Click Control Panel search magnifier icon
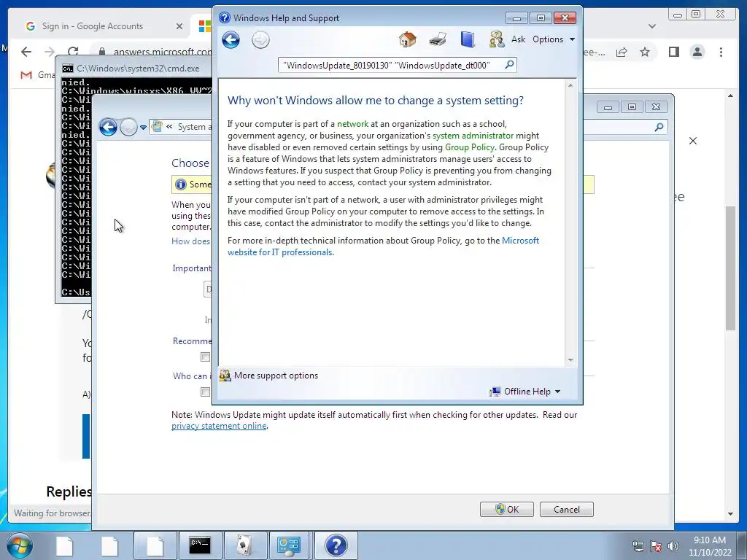The image size is (747, 560). pyautogui.click(x=659, y=127)
